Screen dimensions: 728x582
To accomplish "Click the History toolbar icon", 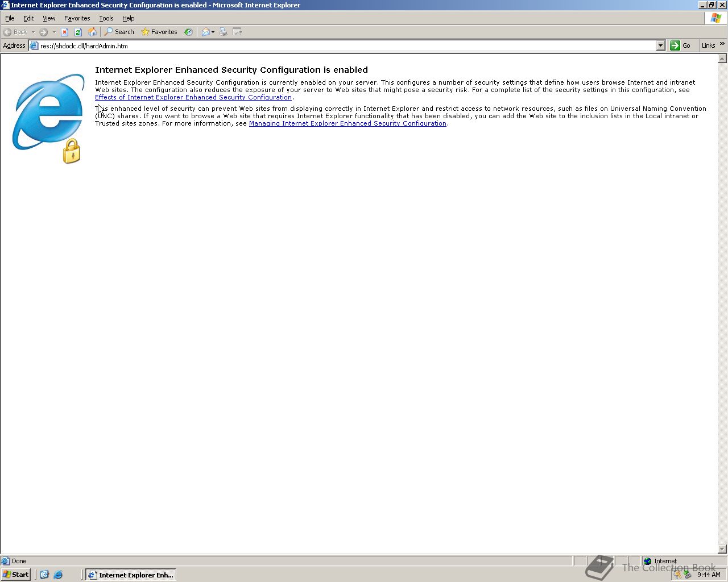I will (188, 32).
